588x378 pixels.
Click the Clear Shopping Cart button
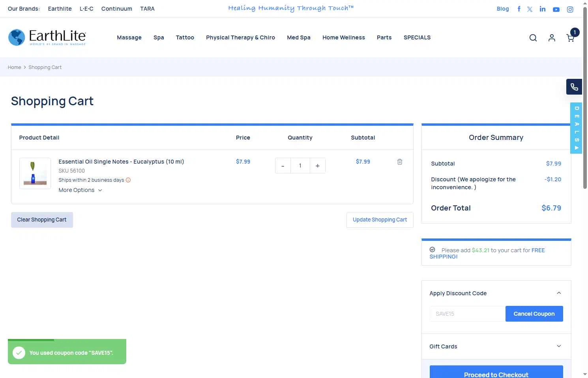click(x=42, y=220)
